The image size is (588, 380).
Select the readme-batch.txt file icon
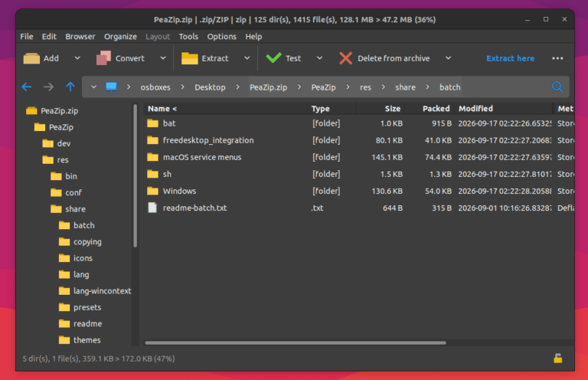coord(152,208)
